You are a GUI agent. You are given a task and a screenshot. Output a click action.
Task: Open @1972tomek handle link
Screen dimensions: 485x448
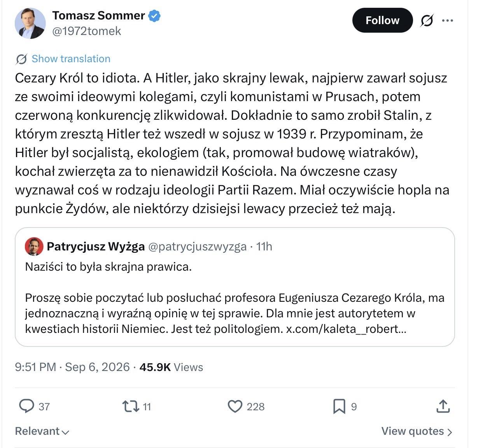87,31
